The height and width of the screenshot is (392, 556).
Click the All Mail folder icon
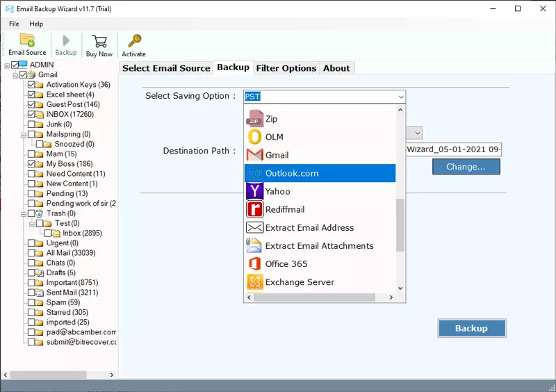pyautogui.click(x=40, y=253)
